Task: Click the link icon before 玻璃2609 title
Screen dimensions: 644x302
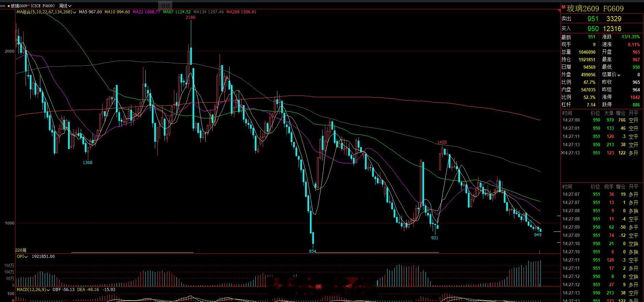Action: coord(2,6)
